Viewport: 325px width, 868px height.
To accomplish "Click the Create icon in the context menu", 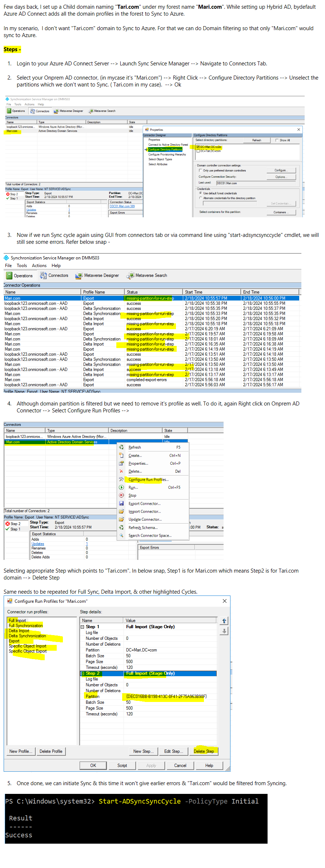I will 121,455.
